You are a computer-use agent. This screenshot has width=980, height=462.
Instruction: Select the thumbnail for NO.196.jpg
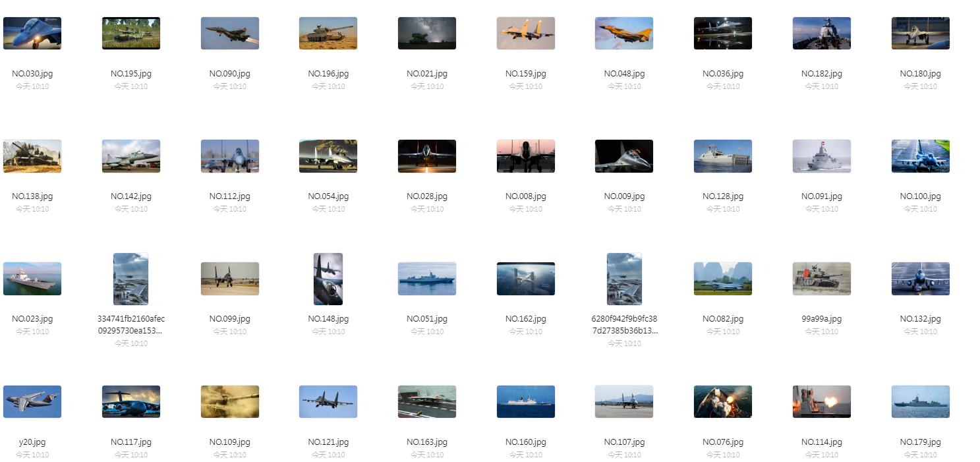pos(328,34)
